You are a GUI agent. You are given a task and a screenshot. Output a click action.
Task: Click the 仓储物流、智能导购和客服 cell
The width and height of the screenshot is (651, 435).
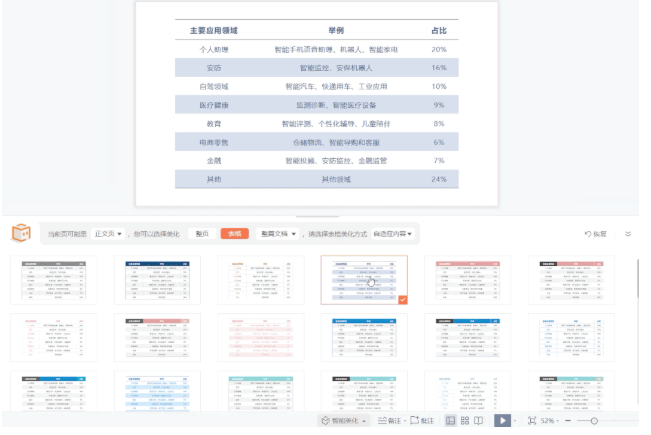336,142
